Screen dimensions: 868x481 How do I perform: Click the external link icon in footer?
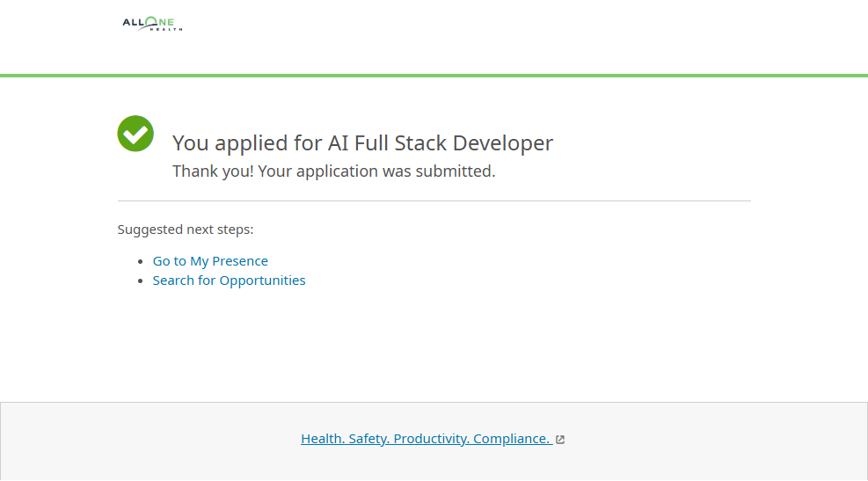click(560, 440)
